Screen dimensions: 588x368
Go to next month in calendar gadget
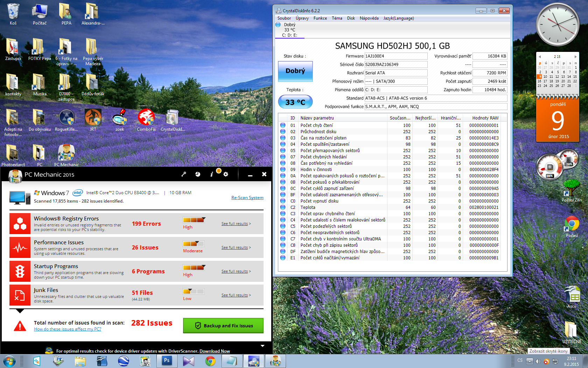575,56
